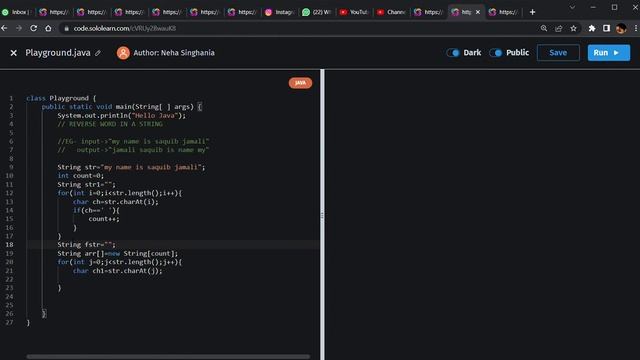The image size is (640, 360).
Task: Edit file name with pencil icon
Action: [x=98, y=53]
